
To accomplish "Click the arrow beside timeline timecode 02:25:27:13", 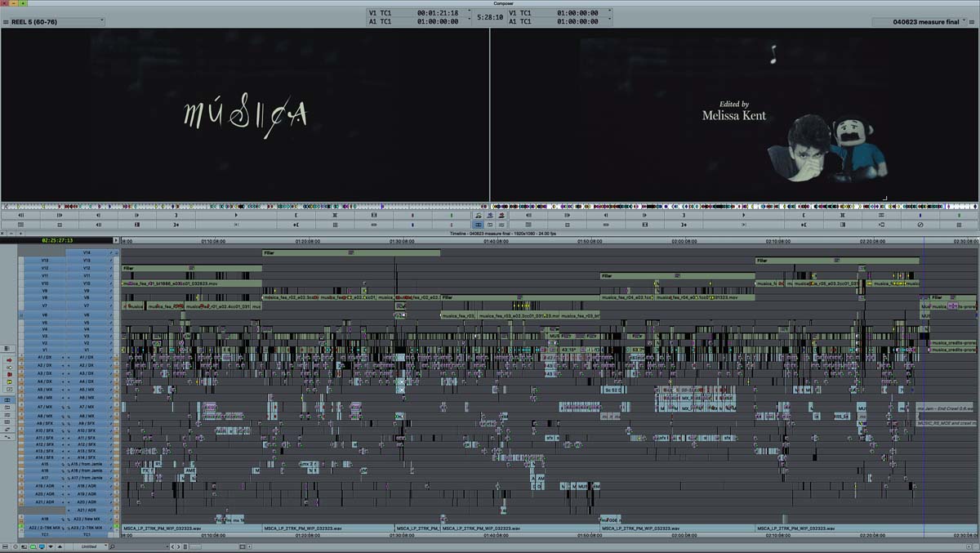I will coord(116,240).
